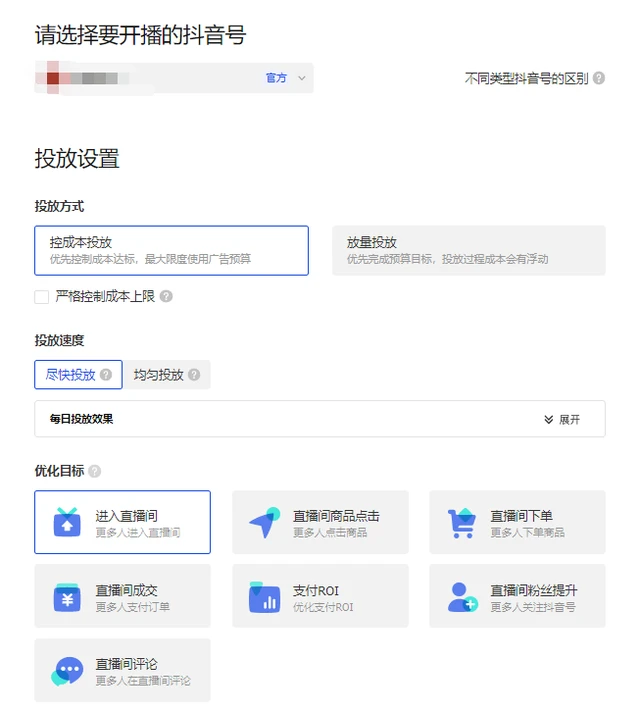Select the 放量投放 delivery option
640x711 pixels.
pos(468,250)
